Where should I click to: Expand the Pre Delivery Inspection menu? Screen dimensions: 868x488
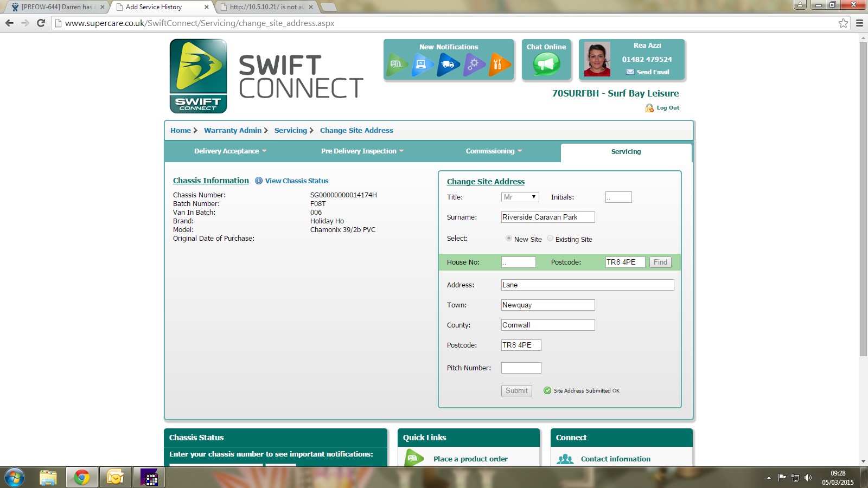(x=362, y=151)
